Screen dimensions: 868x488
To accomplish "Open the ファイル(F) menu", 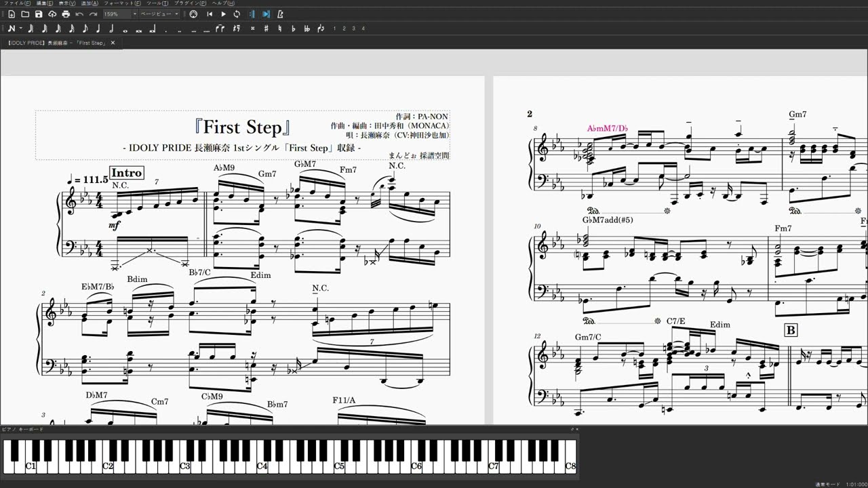I will [x=16, y=3].
